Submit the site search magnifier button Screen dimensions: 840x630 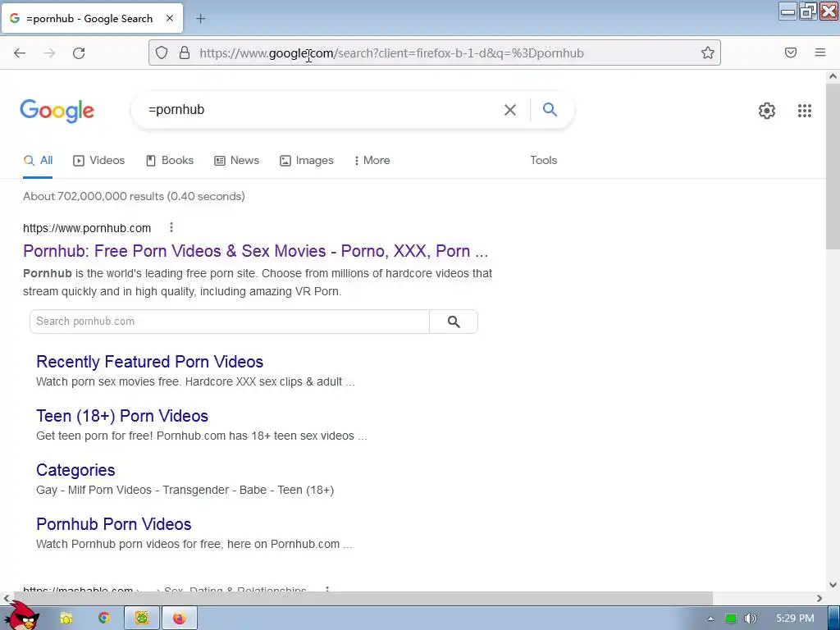pos(453,322)
